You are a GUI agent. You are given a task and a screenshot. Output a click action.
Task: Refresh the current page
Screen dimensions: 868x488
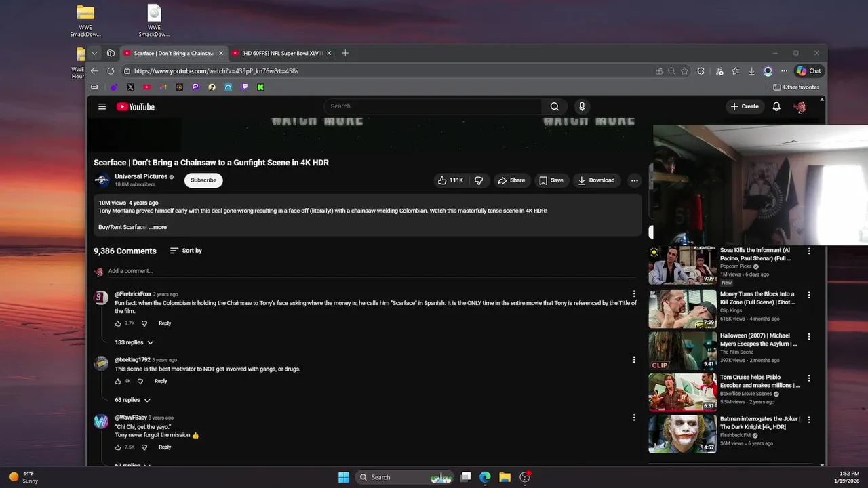click(x=111, y=70)
